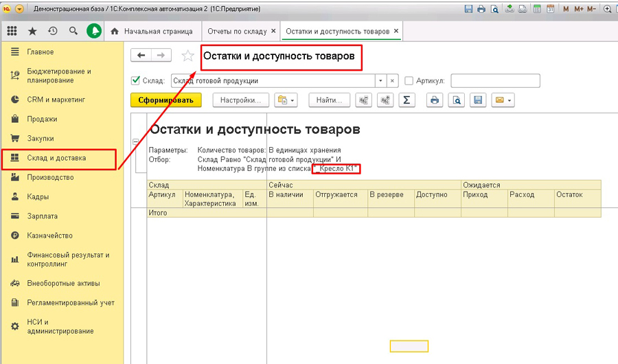
Task: Switch to the Отчеты по складу tab
Action: click(x=238, y=32)
